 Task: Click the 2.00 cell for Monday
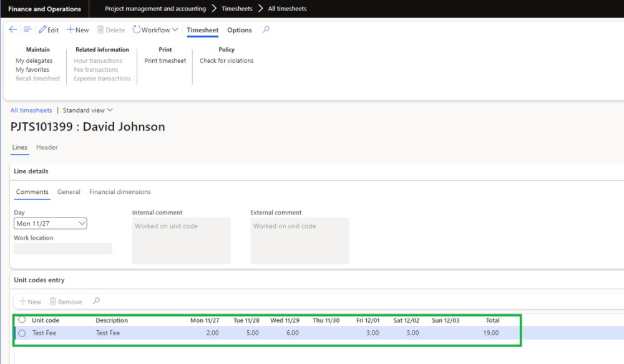pyautogui.click(x=212, y=333)
